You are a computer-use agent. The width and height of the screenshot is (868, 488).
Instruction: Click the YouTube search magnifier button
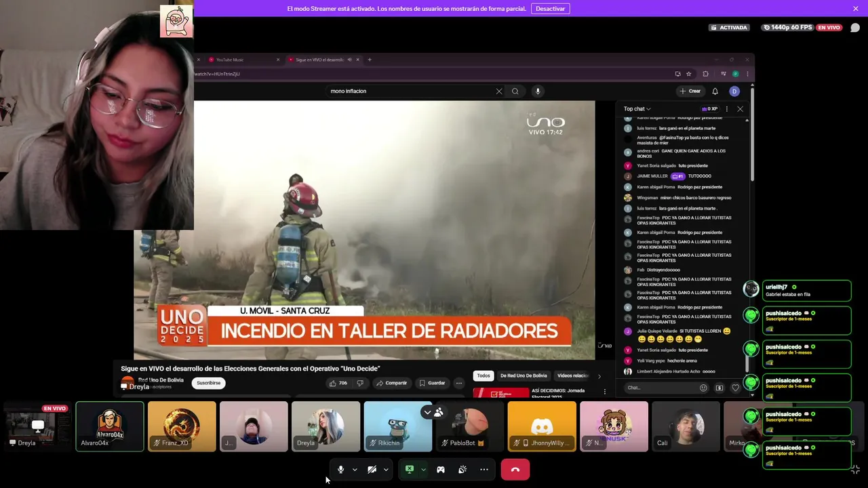tap(515, 91)
